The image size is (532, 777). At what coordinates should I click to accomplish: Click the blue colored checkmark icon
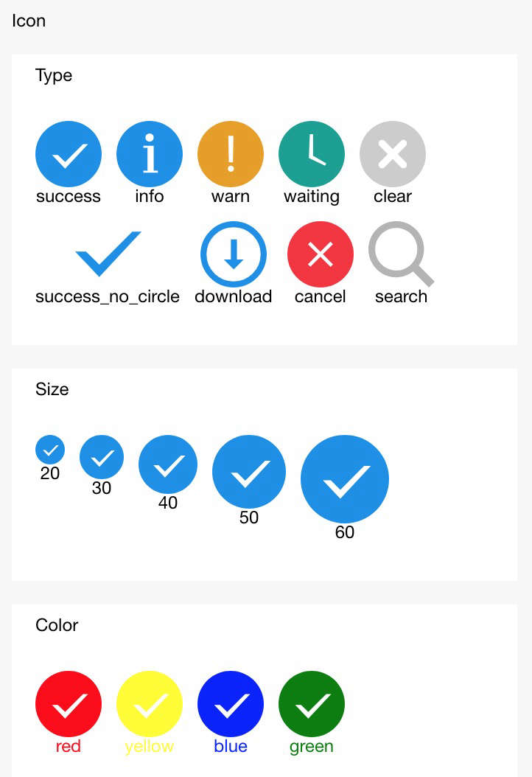[231, 704]
